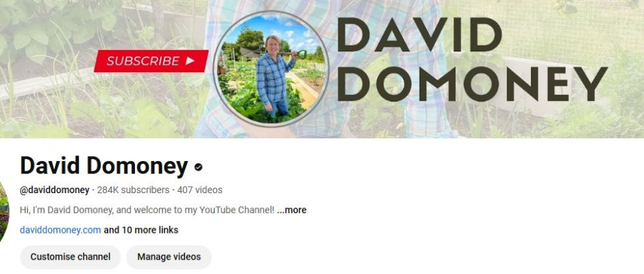Click the garden fork in portrait photo
Image resolution: width=644 pixels, height=274 pixels.
click(299, 53)
